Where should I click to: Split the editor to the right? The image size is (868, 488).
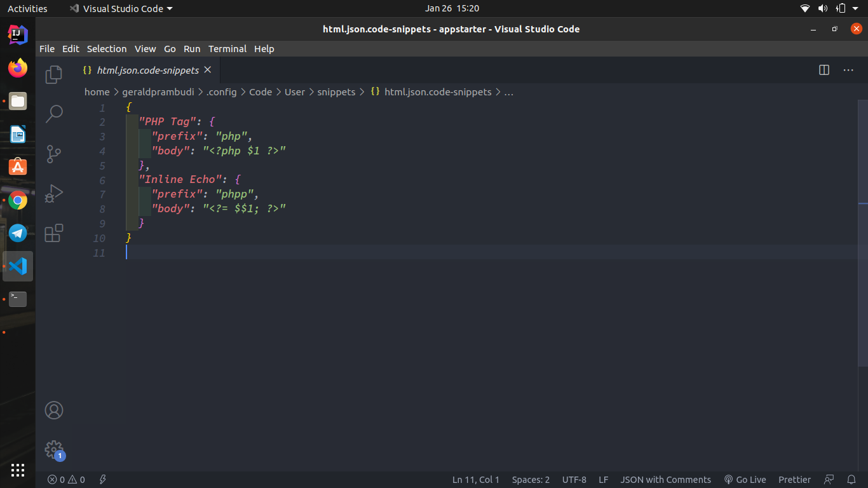click(x=824, y=70)
